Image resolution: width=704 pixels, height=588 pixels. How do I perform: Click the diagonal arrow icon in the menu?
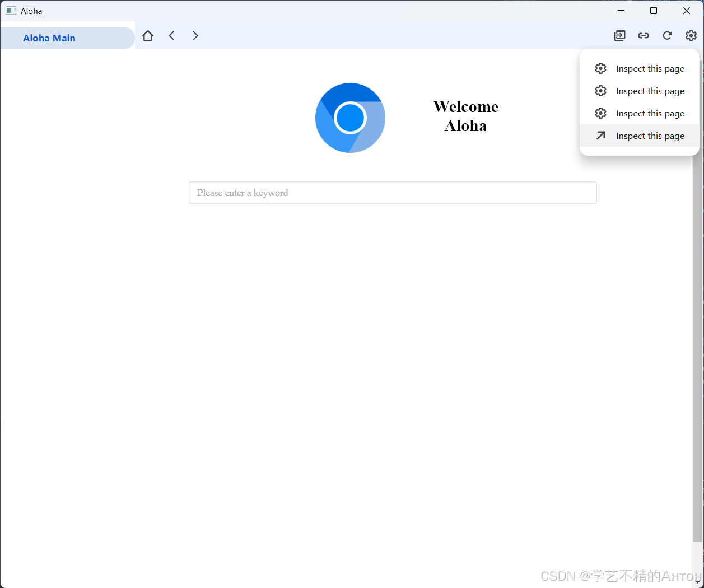pos(600,136)
